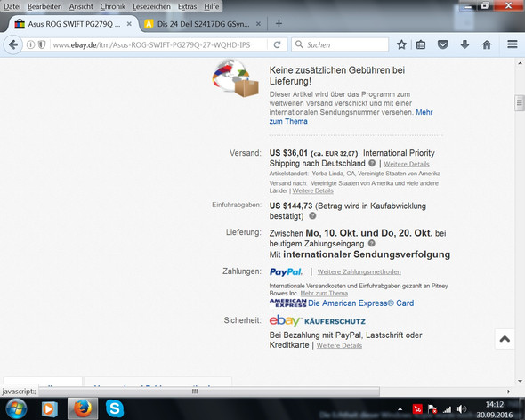Open site information icon in address bar

pyautogui.click(x=30, y=44)
